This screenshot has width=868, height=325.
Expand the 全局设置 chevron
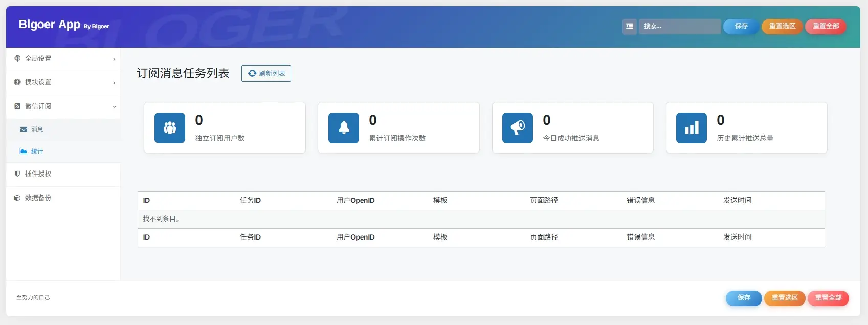114,59
